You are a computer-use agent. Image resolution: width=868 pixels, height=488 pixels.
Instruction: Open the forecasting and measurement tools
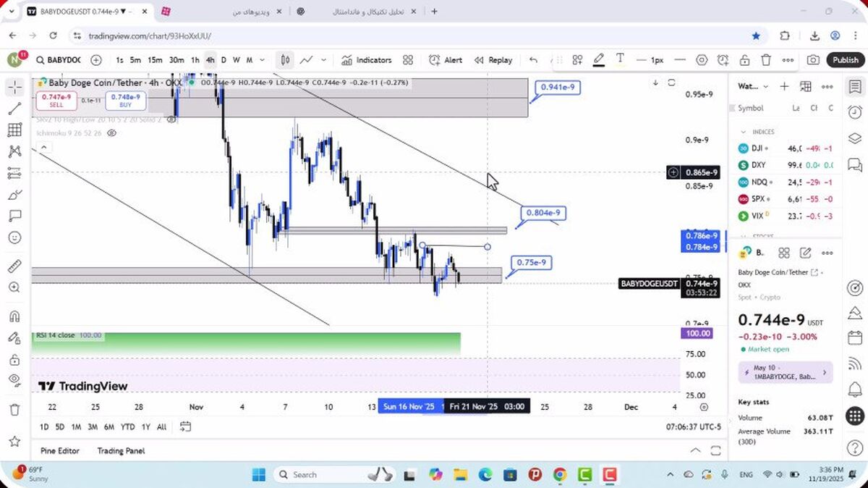14,173
